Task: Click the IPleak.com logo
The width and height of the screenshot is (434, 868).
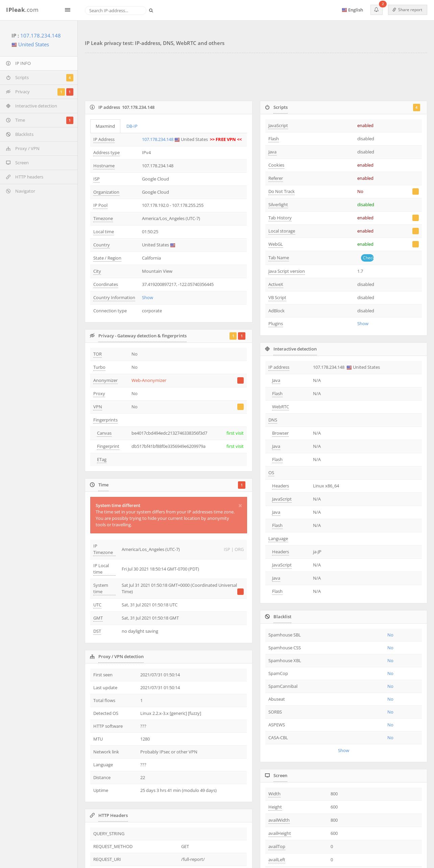Action: point(22,10)
